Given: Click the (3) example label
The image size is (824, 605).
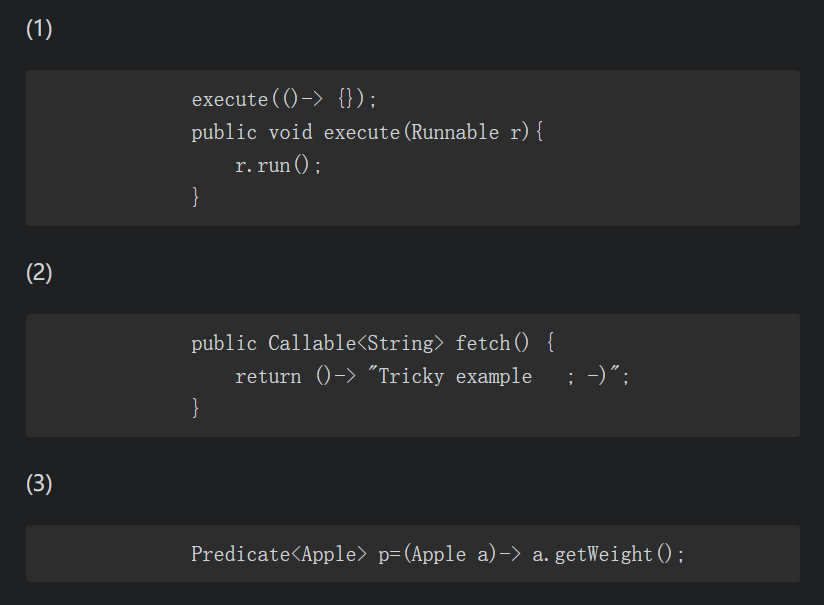Looking at the screenshot, I should pos(39,484).
